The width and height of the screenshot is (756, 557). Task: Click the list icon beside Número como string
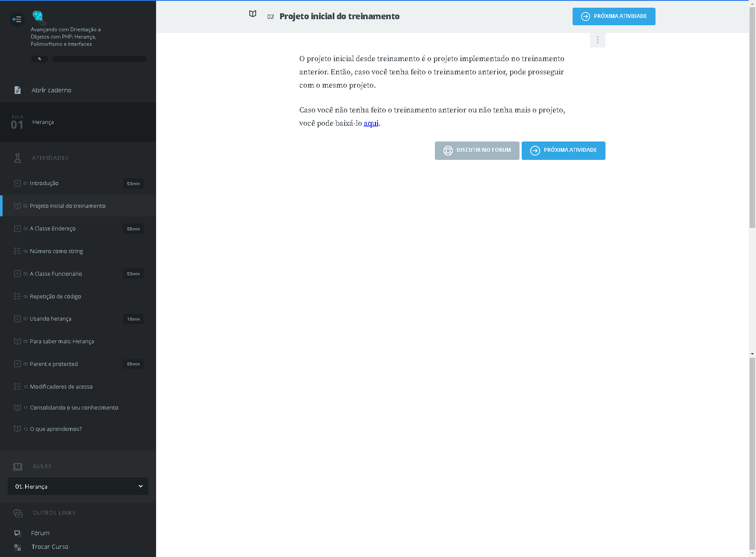click(x=18, y=251)
